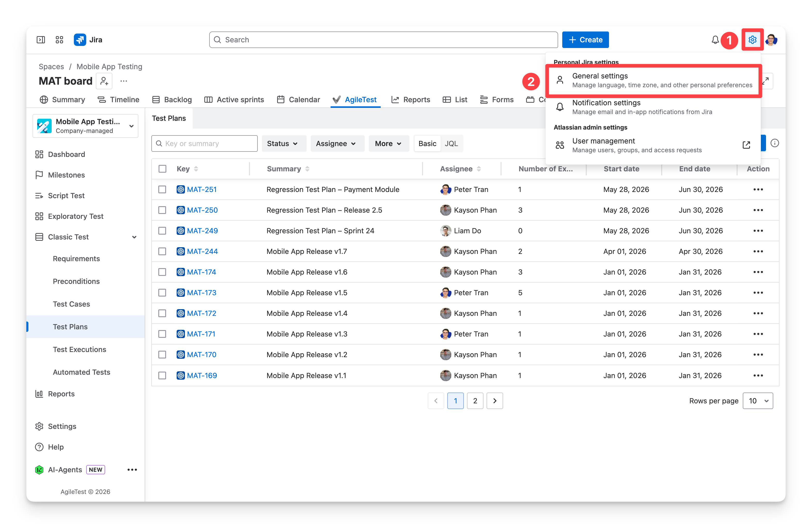The width and height of the screenshot is (812, 528).
Task: Open actions menu for MAT-244
Action: (758, 252)
